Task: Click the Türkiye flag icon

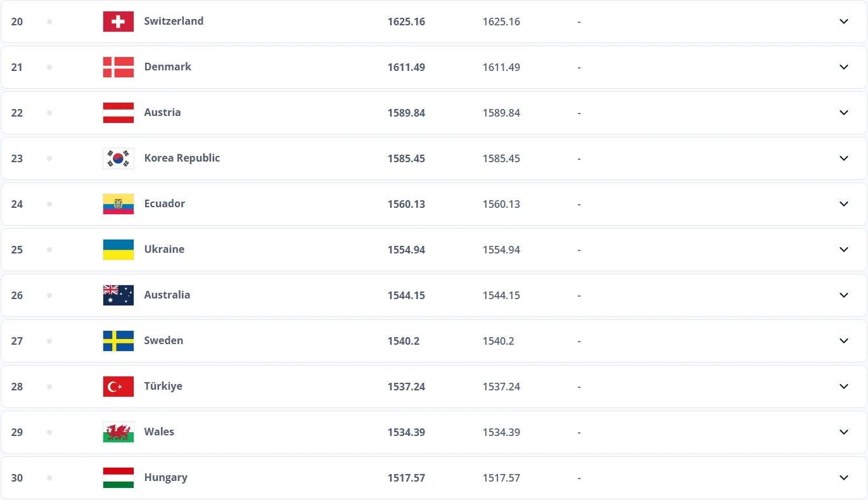Action: [118, 387]
